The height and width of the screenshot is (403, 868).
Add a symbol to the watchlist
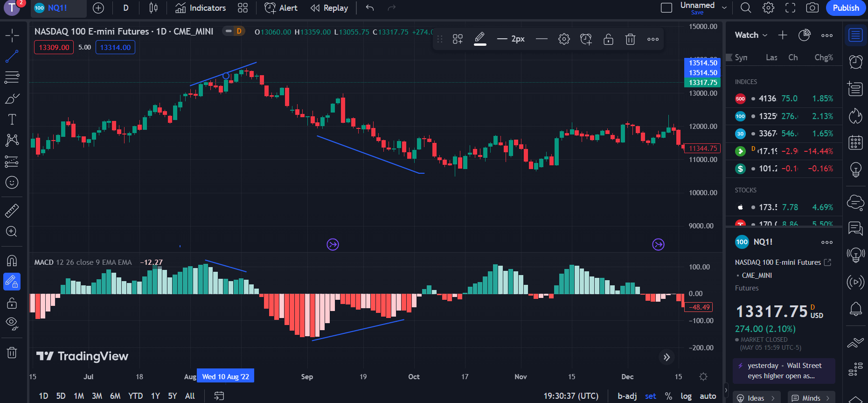783,35
